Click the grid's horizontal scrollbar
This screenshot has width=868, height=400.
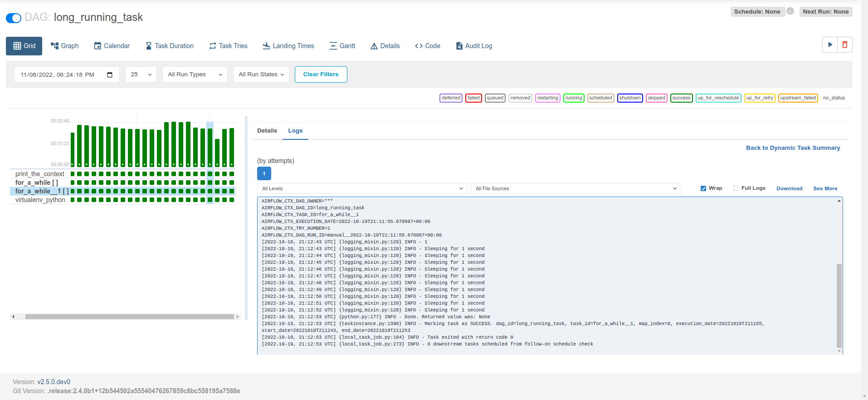[x=129, y=317]
